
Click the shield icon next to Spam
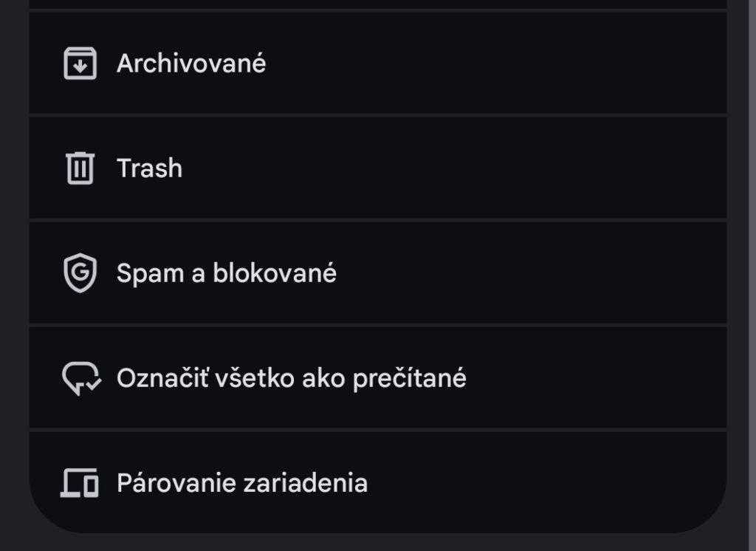[x=81, y=272]
